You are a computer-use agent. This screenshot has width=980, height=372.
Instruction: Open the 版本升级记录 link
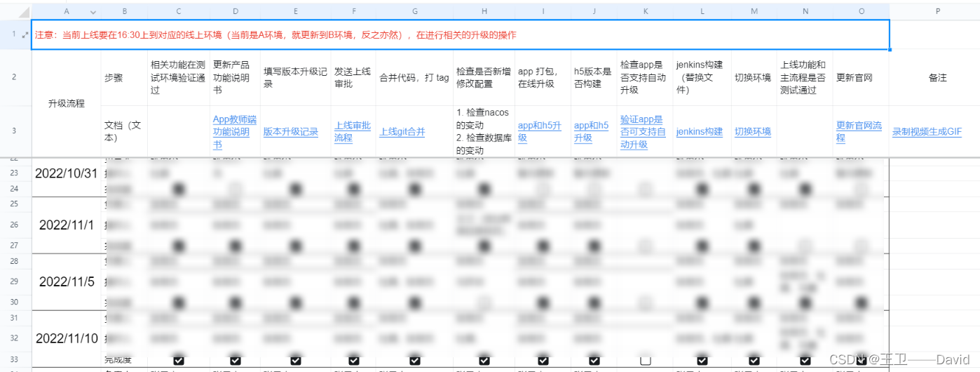coord(291,132)
